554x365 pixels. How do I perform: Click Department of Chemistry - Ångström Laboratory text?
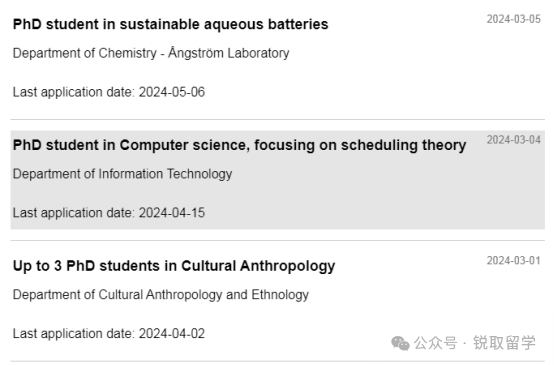click(151, 53)
